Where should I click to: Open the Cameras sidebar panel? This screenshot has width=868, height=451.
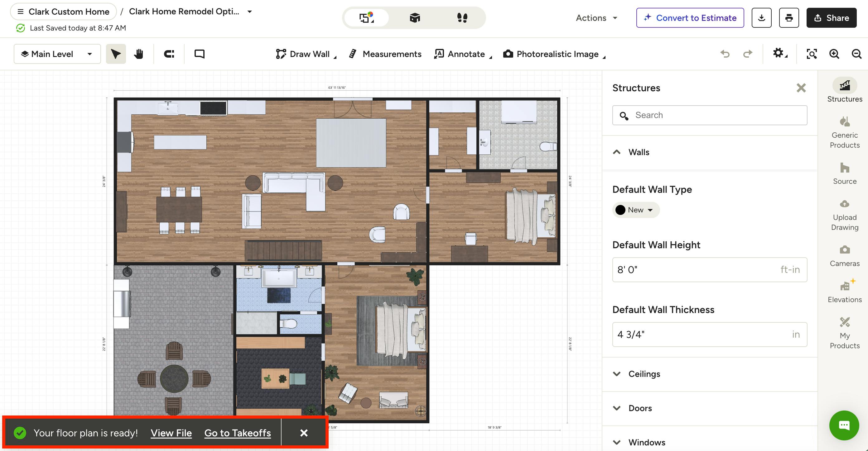pyautogui.click(x=844, y=256)
